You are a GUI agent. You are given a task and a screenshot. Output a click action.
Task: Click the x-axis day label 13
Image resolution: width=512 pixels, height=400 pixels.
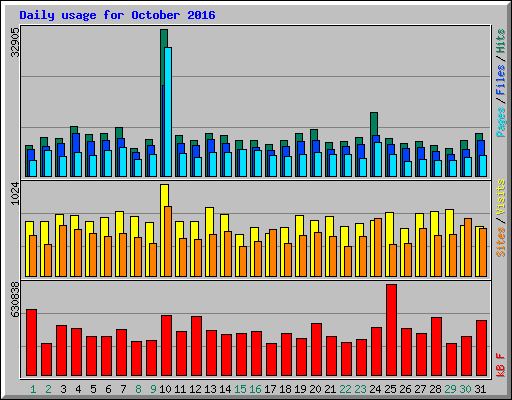[x=210, y=389]
